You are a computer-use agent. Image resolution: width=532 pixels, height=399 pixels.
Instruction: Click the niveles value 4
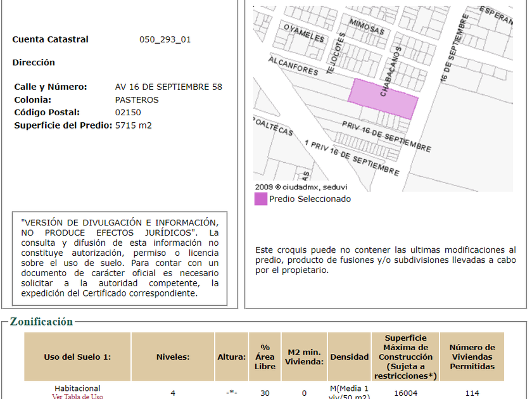(173, 393)
